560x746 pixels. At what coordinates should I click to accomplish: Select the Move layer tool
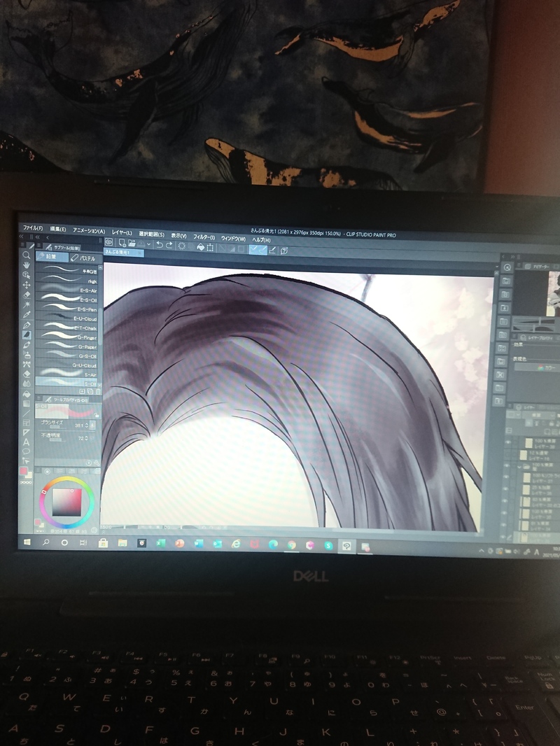point(27,285)
